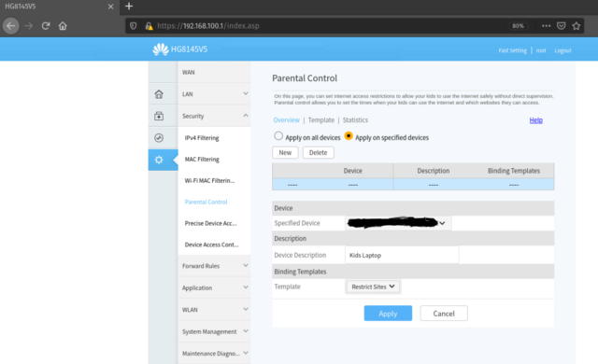Open Parental Control menu item
Viewport: 598px width, 364px height.
(206, 202)
